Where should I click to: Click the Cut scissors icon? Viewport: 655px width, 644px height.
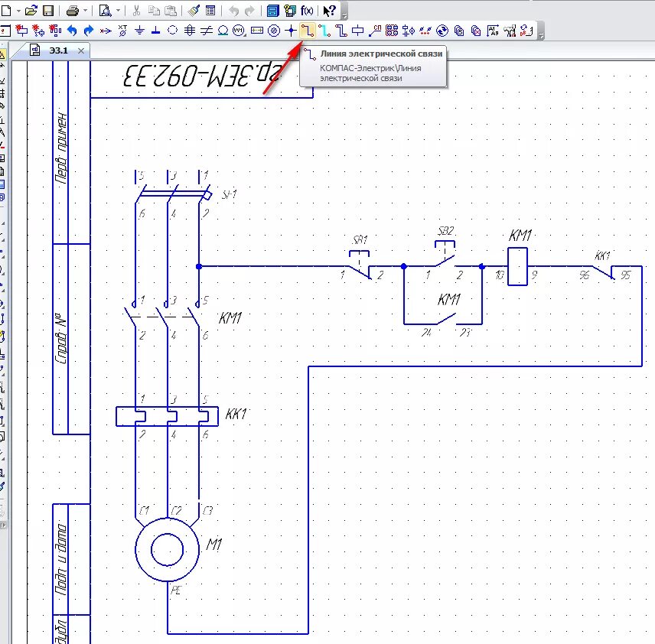coord(137,11)
